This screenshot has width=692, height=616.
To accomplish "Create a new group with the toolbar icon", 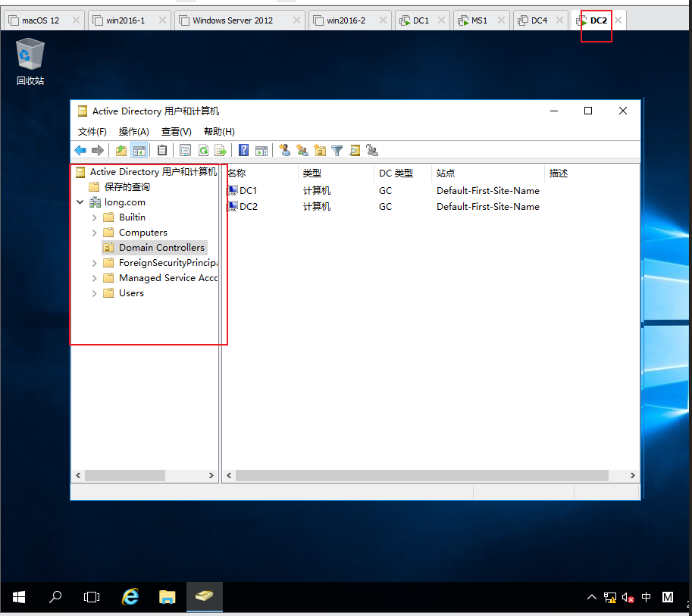I will click(302, 151).
